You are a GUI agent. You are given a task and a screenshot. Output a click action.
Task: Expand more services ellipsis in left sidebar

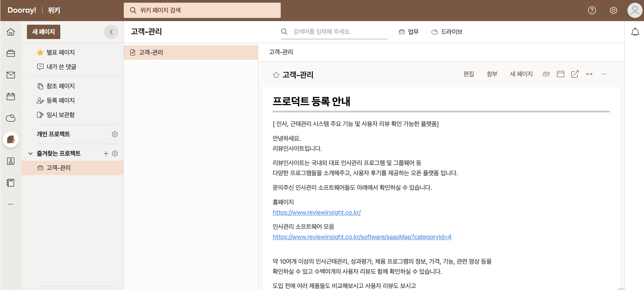point(11,204)
